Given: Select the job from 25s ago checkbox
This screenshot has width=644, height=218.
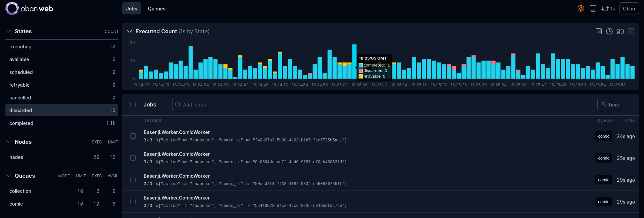Looking at the screenshot, I should click(x=133, y=158).
